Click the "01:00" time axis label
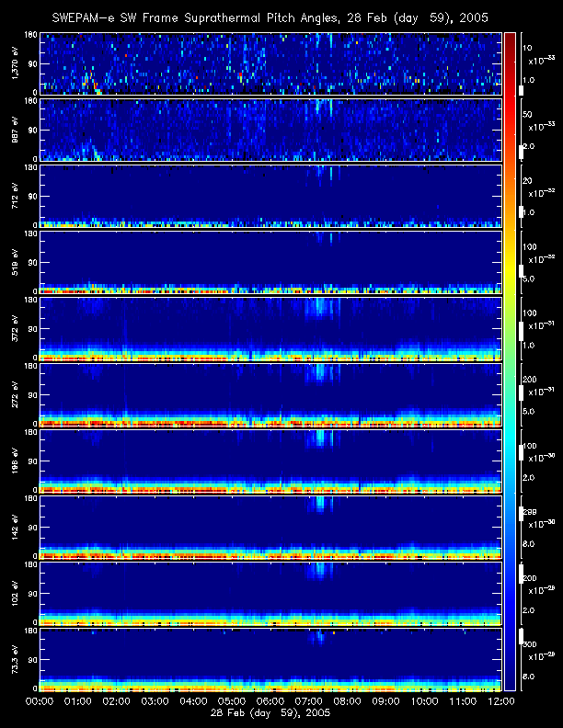This screenshot has width=563, height=728. pyautogui.click(x=78, y=701)
